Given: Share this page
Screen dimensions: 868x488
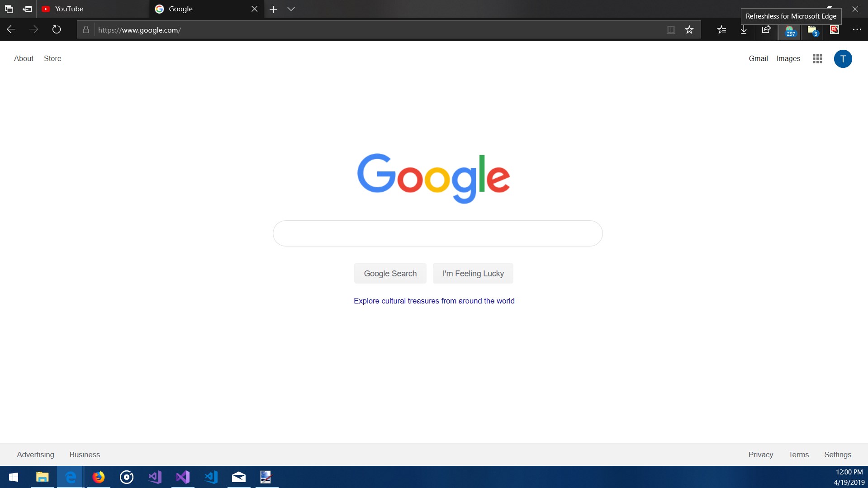Looking at the screenshot, I should point(766,30).
